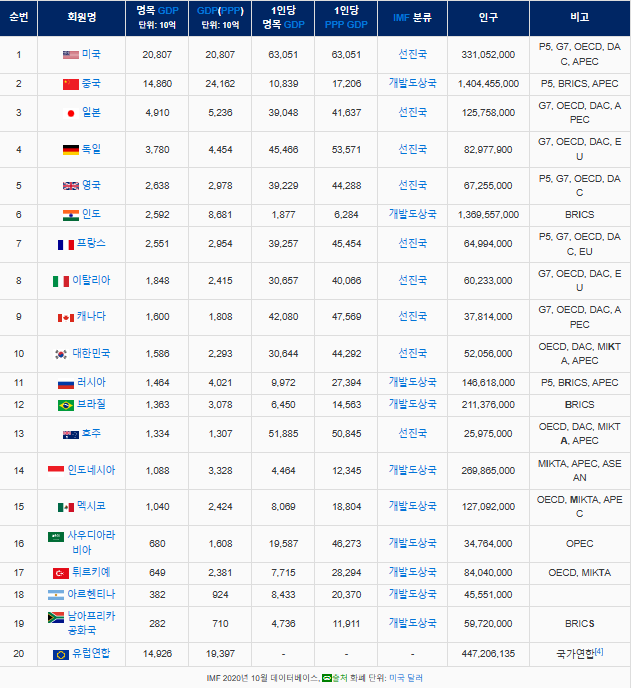
Task: Select population value 331,052,000
Action: coord(488,55)
